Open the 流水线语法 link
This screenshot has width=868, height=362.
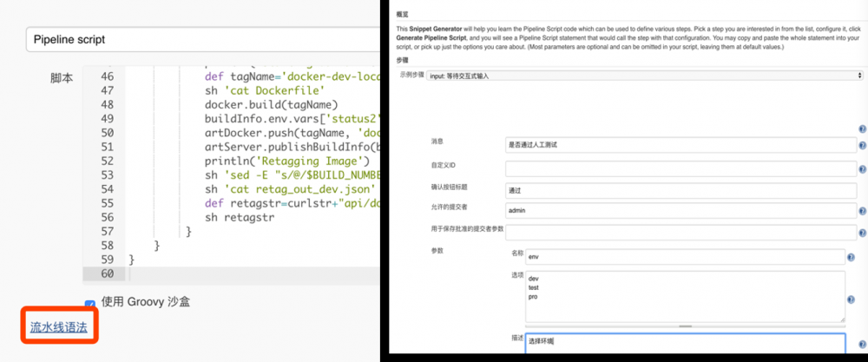(59, 327)
